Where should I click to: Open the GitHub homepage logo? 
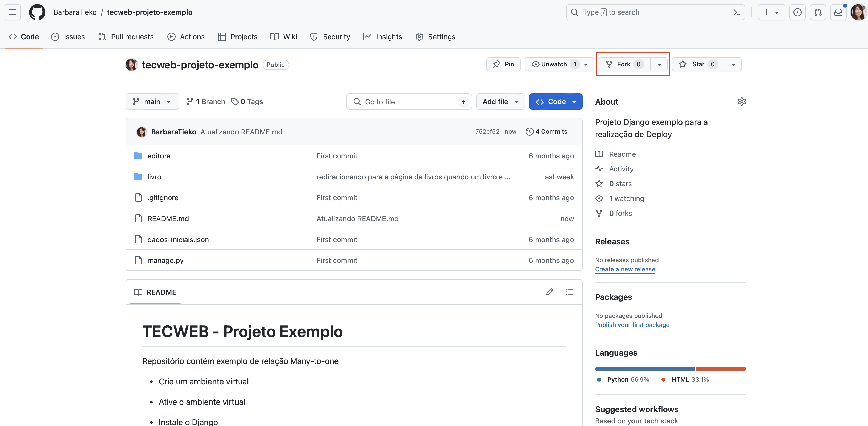[x=37, y=12]
